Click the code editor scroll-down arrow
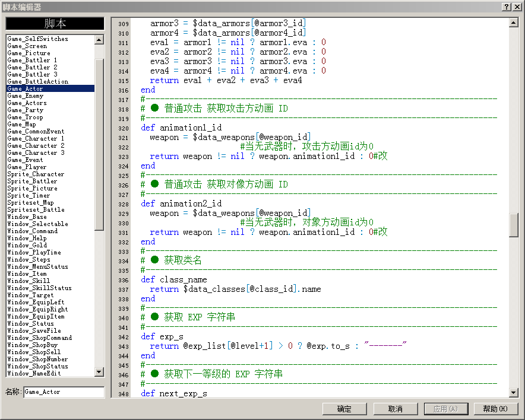The width and height of the screenshot is (525, 420). (513, 392)
